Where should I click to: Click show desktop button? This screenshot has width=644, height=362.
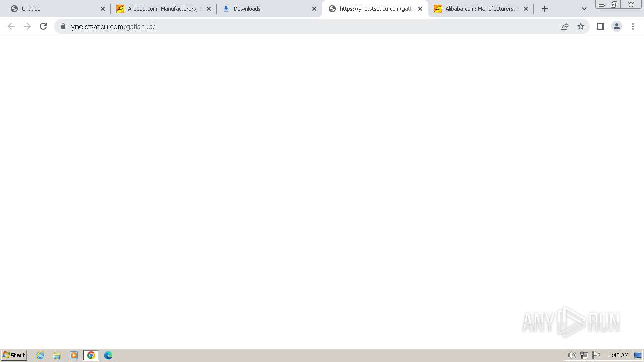tap(638, 355)
